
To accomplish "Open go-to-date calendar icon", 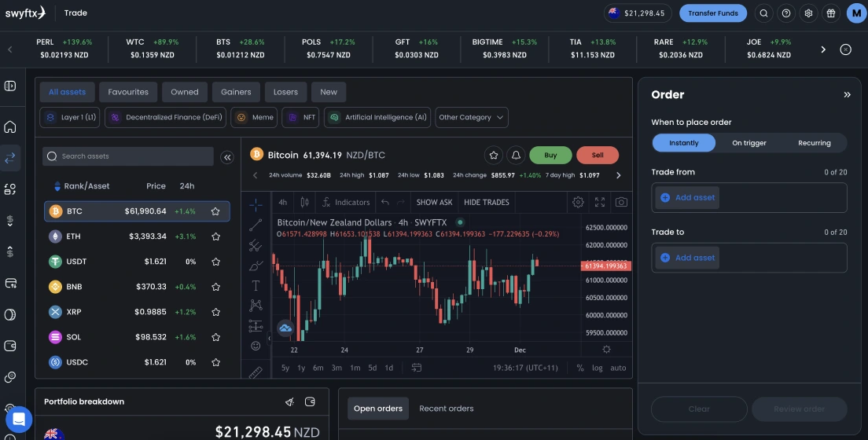I will pos(417,368).
